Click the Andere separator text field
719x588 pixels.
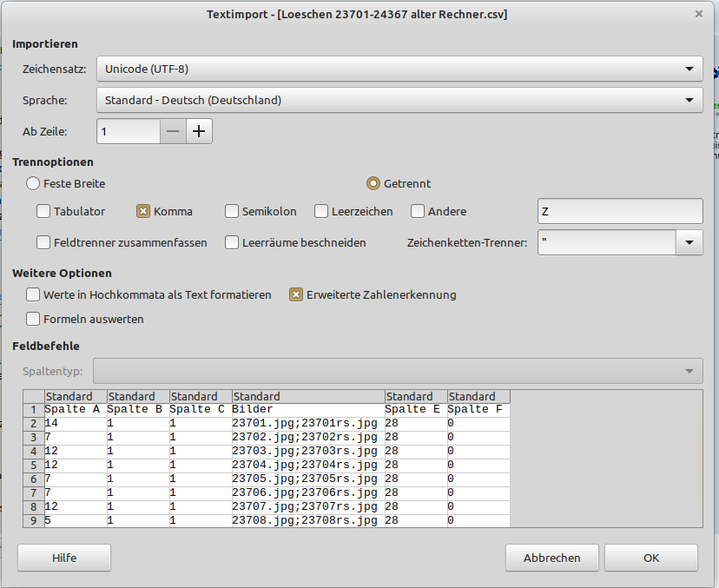(620, 211)
